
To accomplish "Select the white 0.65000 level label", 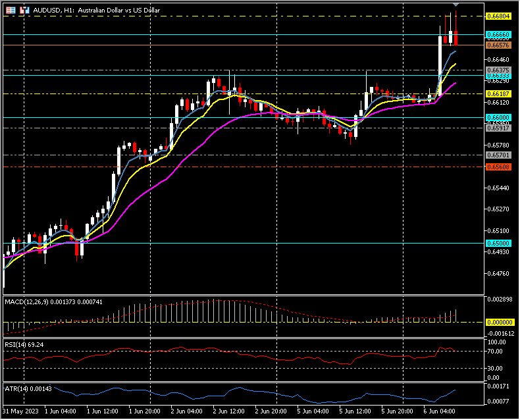I will 498,243.
